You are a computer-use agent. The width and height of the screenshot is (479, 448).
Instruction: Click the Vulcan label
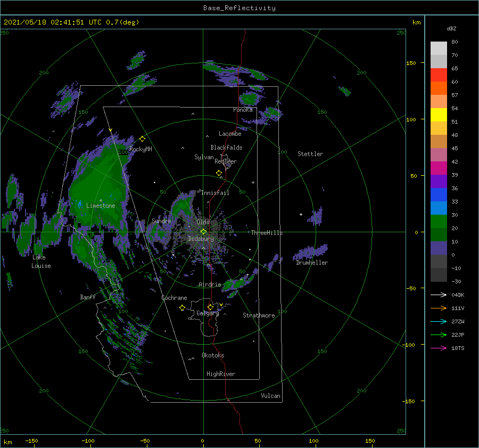click(x=271, y=396)
